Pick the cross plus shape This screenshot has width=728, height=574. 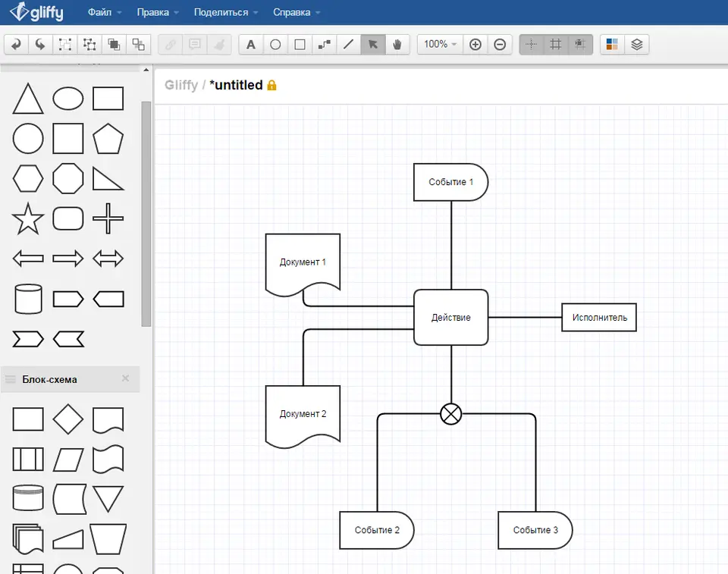click(x=108, y=218)
